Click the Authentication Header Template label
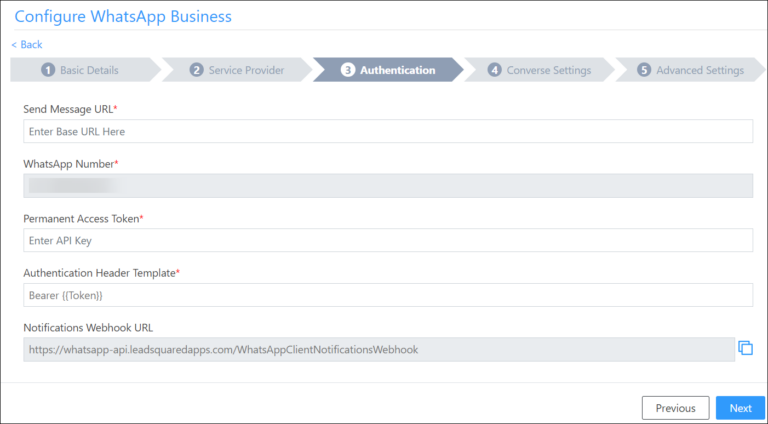This screenshot has width=768, height=424. point(102,273)
